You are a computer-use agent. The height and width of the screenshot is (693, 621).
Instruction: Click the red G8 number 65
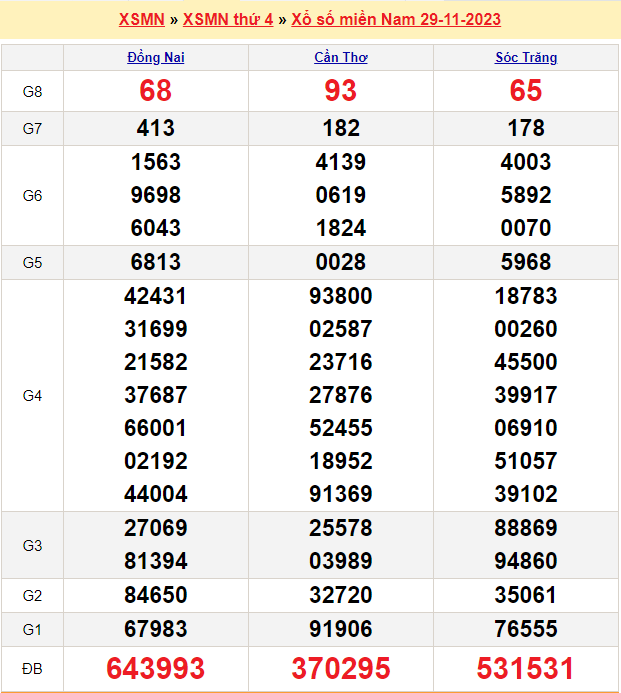[526, 91]
